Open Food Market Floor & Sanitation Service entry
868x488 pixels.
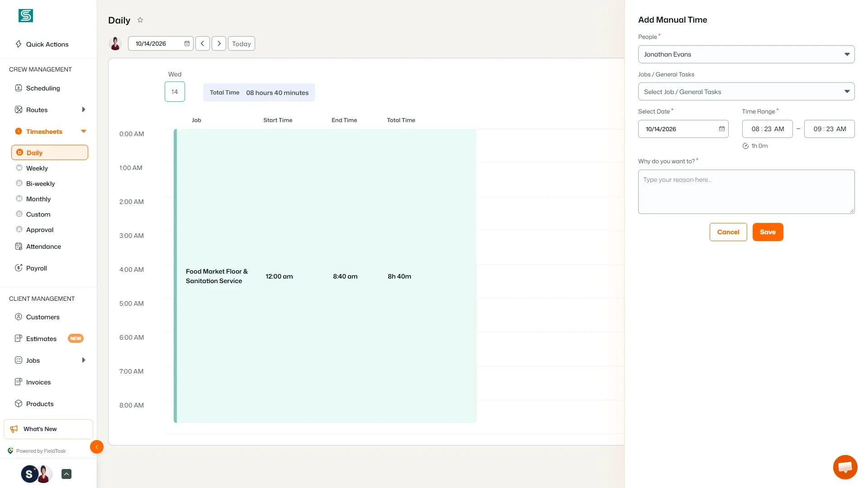pyautogui.click(x=325, y=276)
